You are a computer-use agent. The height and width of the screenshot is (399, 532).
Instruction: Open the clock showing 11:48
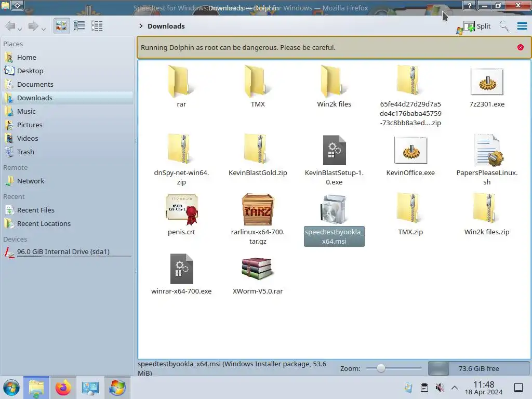(484, 388)
